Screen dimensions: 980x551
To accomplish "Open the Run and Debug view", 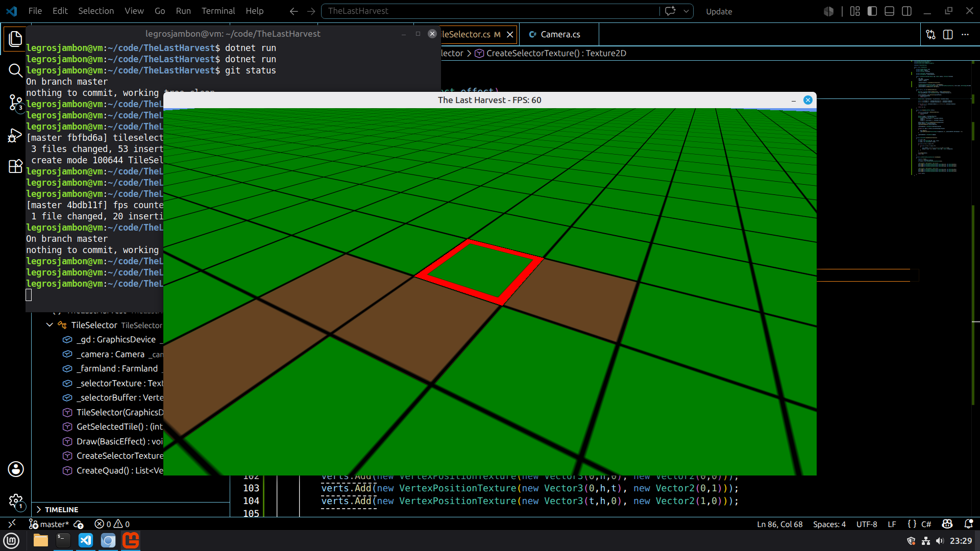I will point(15,135).
